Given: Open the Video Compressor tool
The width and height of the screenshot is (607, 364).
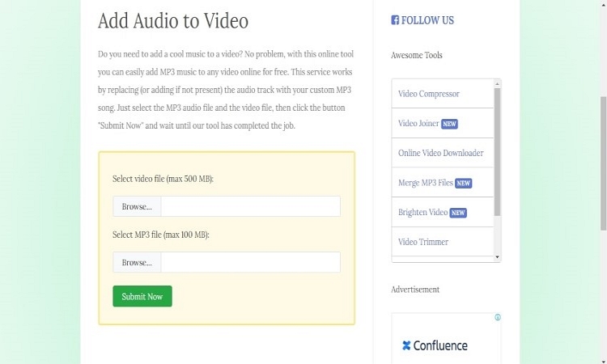Looking at the screenshot, I should (x=428, y=94).
